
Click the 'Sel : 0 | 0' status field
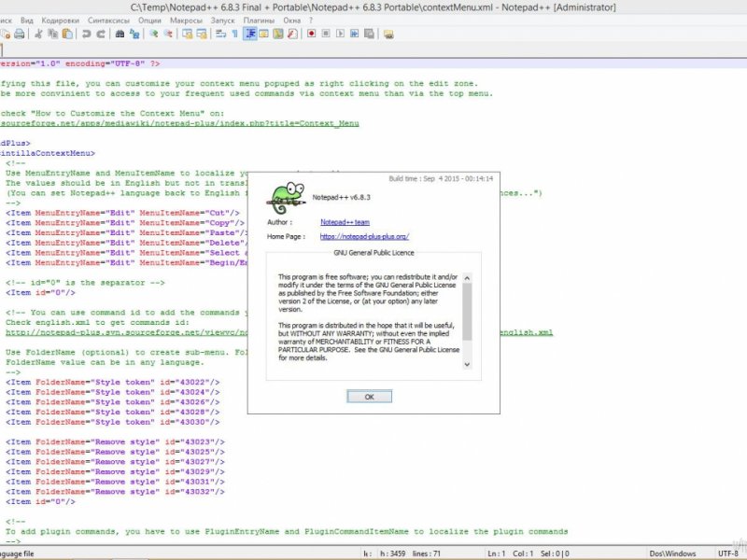tap(555, 553)
